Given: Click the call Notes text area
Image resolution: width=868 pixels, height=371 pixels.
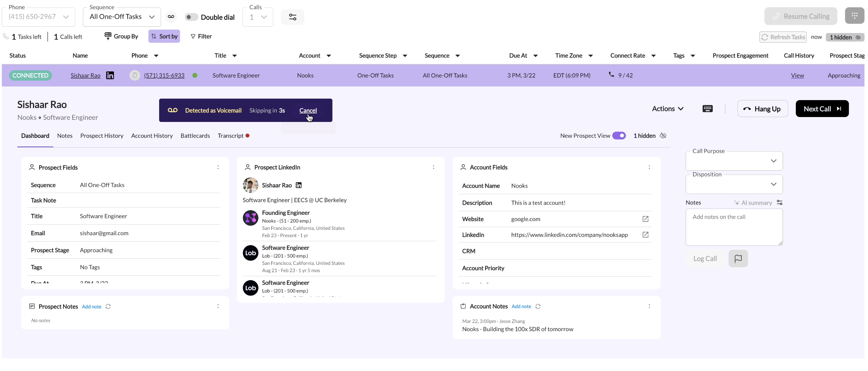Looking at the screenshot, I should tap(734, 227).
